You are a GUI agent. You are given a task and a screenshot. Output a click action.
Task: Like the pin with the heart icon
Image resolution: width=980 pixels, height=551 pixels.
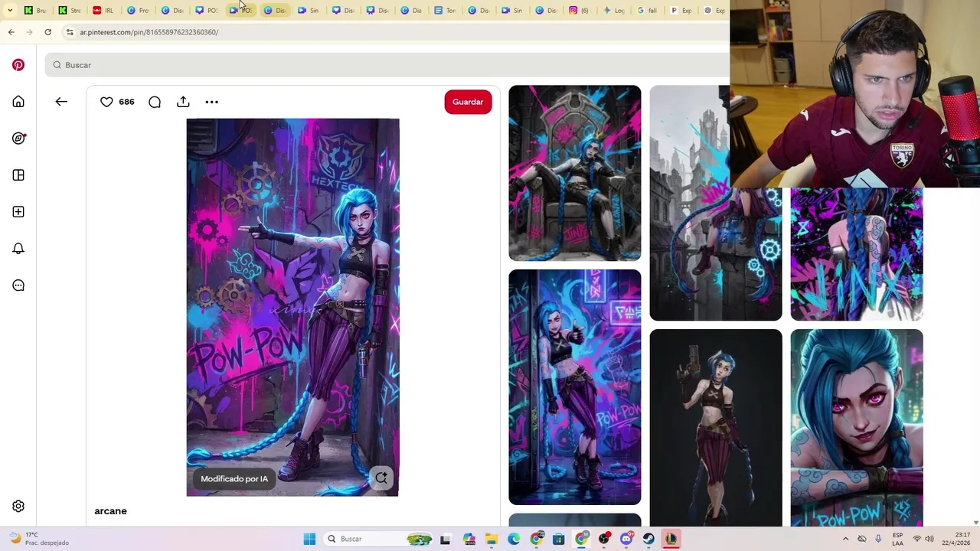pos(106,102)
